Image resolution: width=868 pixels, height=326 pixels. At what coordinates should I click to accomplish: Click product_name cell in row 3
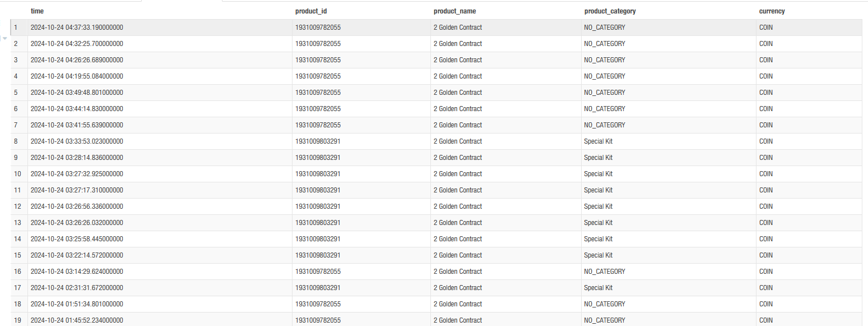tap(457, 60)
